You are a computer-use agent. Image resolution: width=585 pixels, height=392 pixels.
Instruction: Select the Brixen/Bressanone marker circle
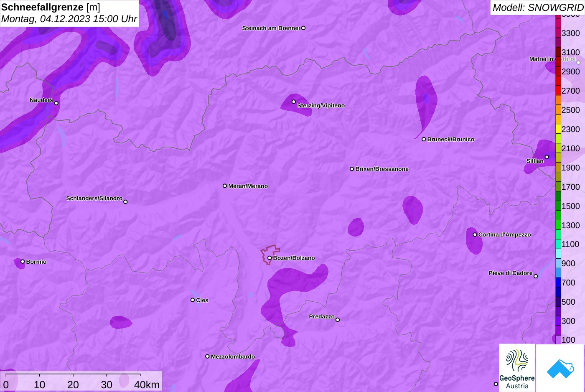(352, 169)
